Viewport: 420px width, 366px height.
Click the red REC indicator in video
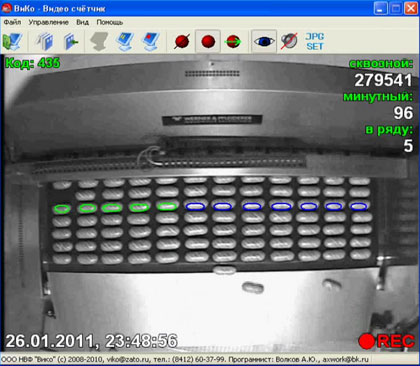click(x=386, y=341)
